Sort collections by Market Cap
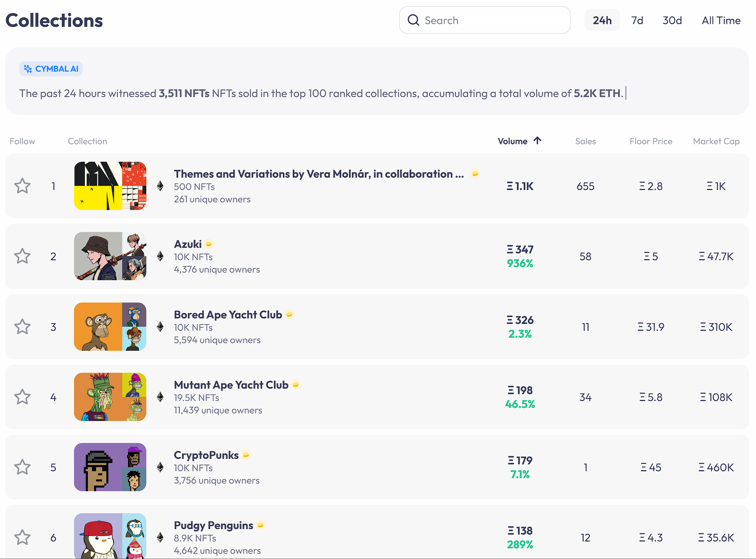The width and height of the screenshot is (756, 559). pyautogui.click(x=716, y=141)
